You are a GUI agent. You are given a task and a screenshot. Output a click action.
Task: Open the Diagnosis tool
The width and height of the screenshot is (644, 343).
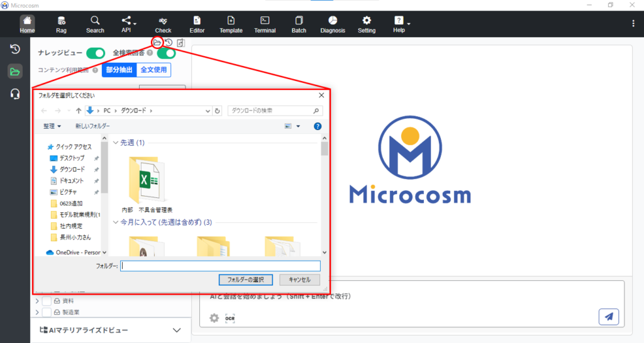(333, 24)
